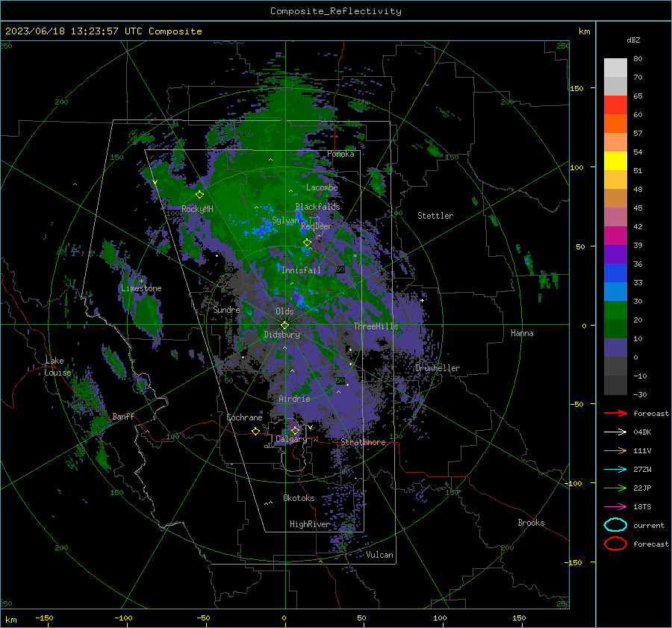Click the green 30 dBZ color swatch

[x=615, y=311]
